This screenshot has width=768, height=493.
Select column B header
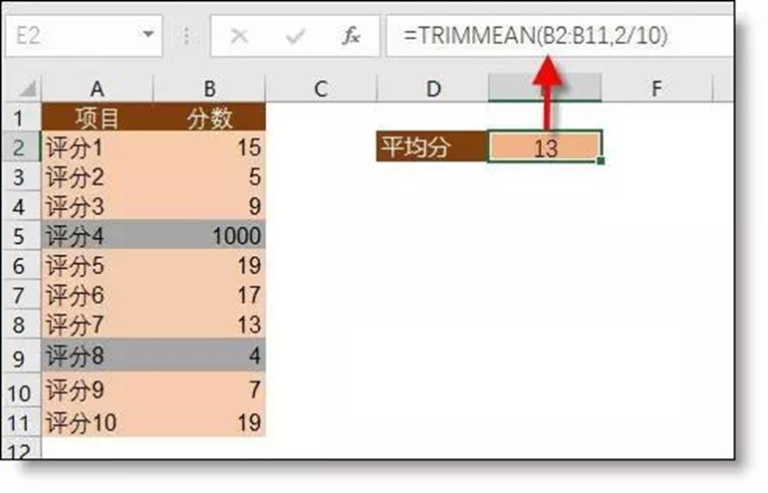(210, 89)
